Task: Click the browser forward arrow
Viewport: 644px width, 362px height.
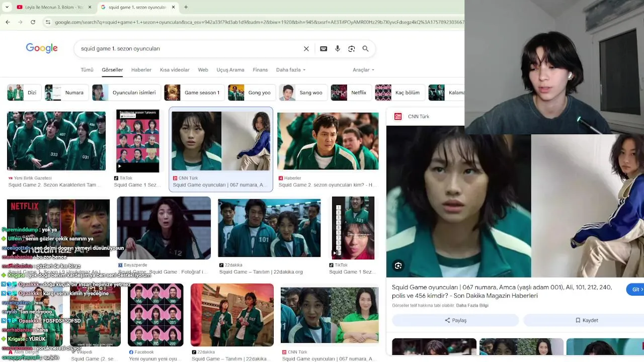Action: [20, 22]
